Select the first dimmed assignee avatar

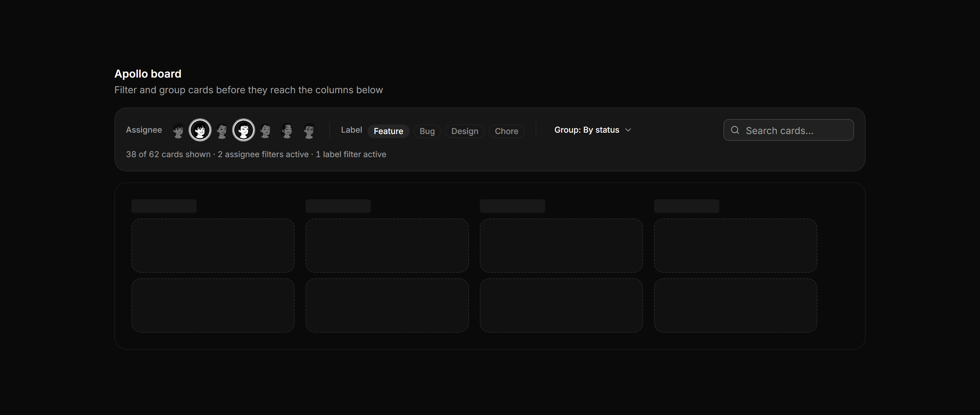[178, 130]
